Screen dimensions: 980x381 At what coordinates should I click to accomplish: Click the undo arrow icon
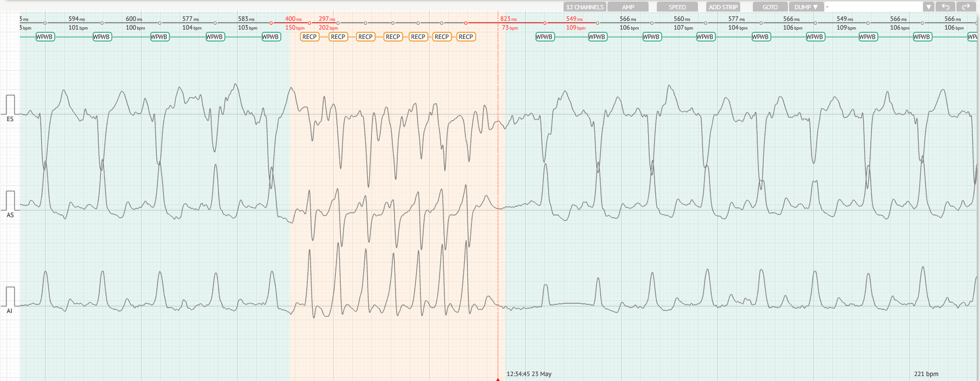coord(945,7)
